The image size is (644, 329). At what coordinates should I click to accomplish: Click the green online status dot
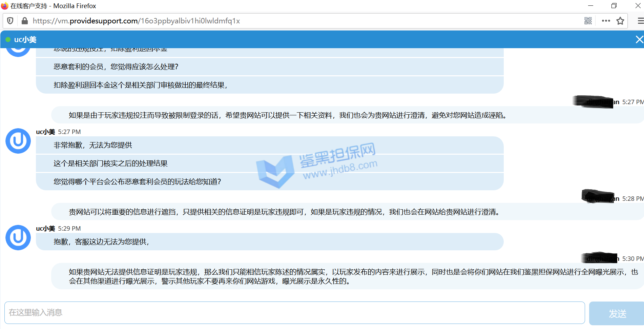tap(8, 40)
